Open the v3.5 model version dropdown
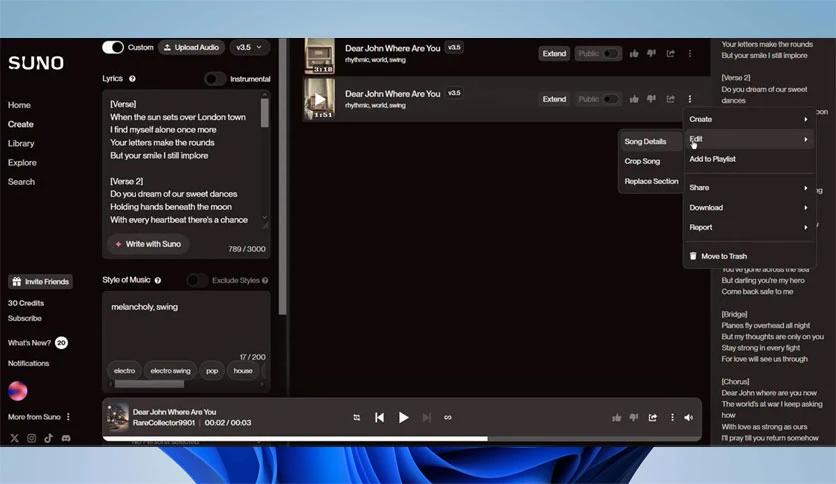Image resolution: width=836 pixels, height=484 pixels. tap(249, 47)
